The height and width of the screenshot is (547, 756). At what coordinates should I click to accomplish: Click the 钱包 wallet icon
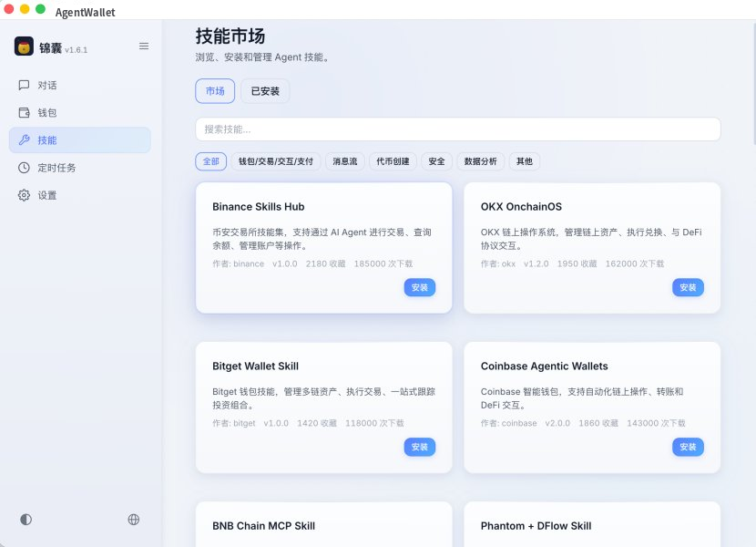(x=24, y=112)
